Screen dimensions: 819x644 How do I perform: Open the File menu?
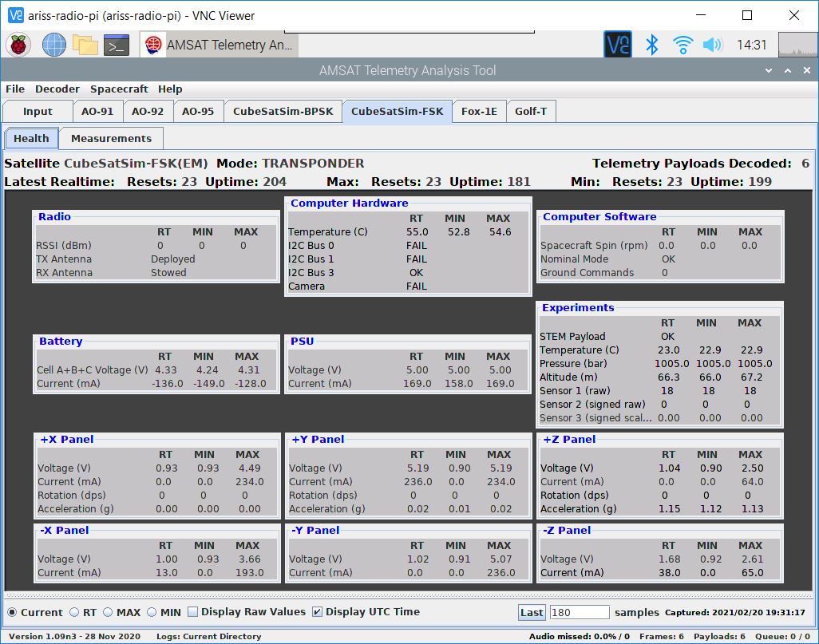[x=15, y=89]
